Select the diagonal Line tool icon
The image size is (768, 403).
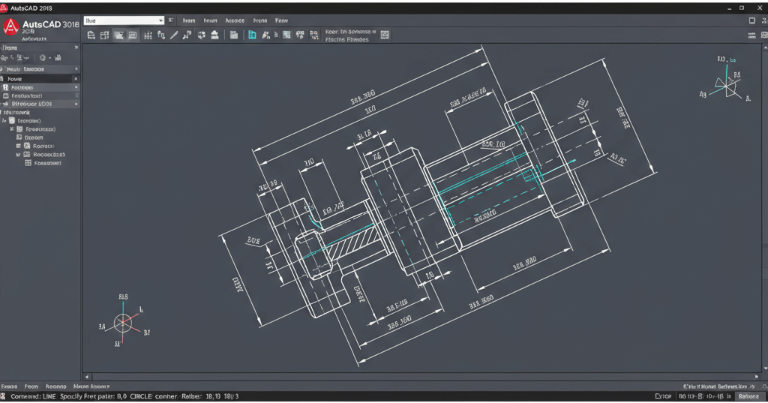click(x=174, y=35)
